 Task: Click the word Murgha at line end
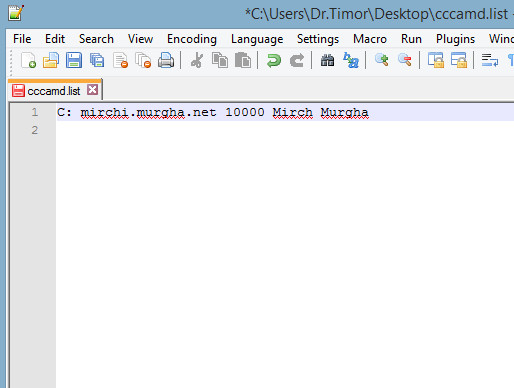[x=345, y=113]
